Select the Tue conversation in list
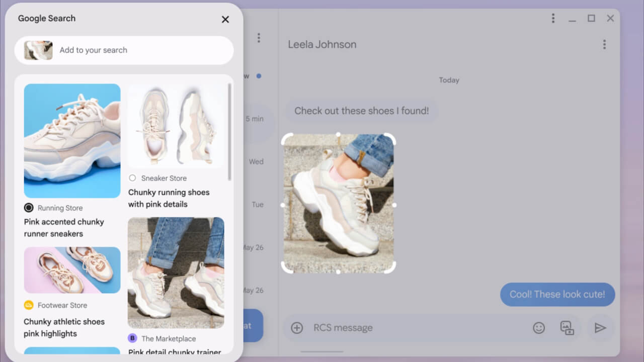The width and height of the screenshot is (644, 362). pos(259,205)
